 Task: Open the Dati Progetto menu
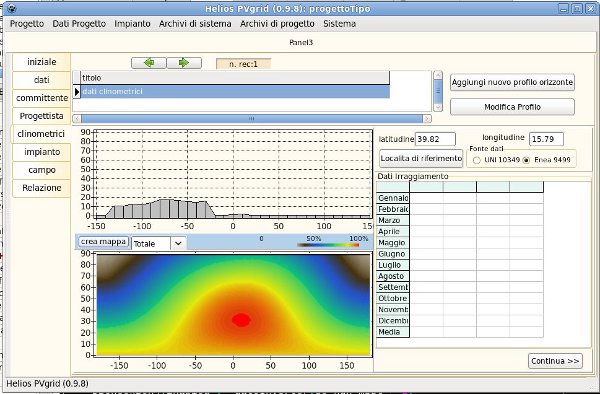coord(79,24)
